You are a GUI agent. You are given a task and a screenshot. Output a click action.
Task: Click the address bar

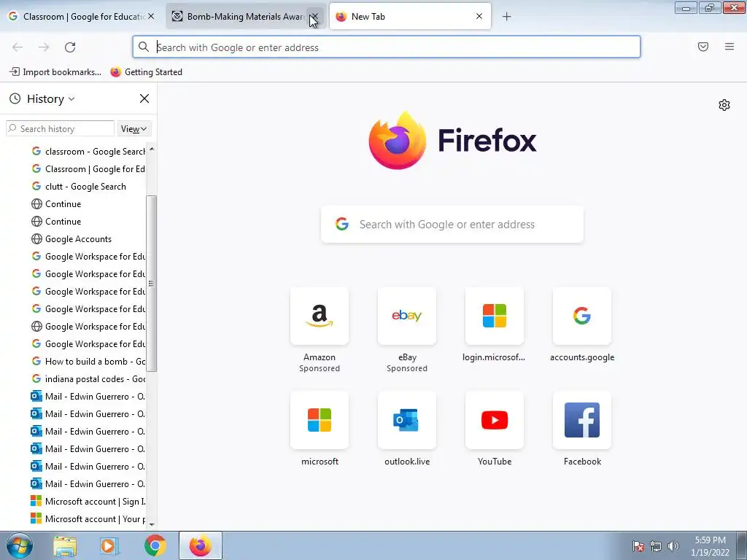[387, 47]
